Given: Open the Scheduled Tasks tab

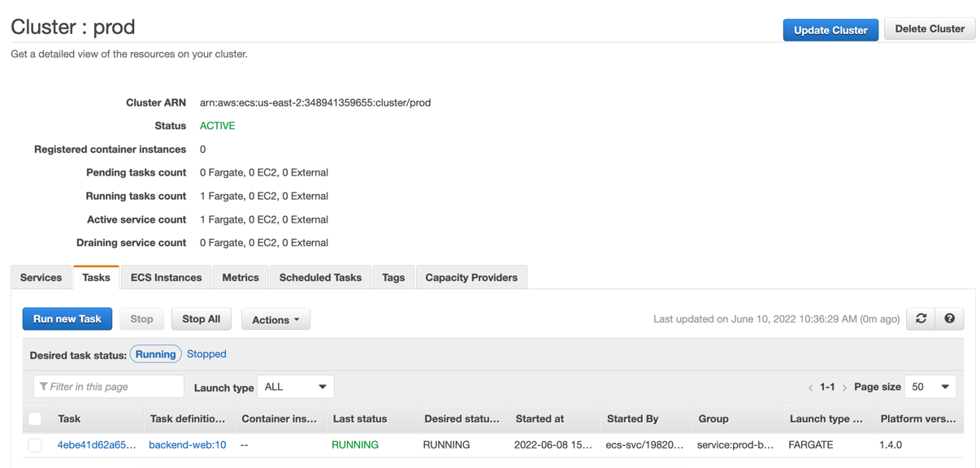Looking at the screenshot, I should click(x=320, y=278).
